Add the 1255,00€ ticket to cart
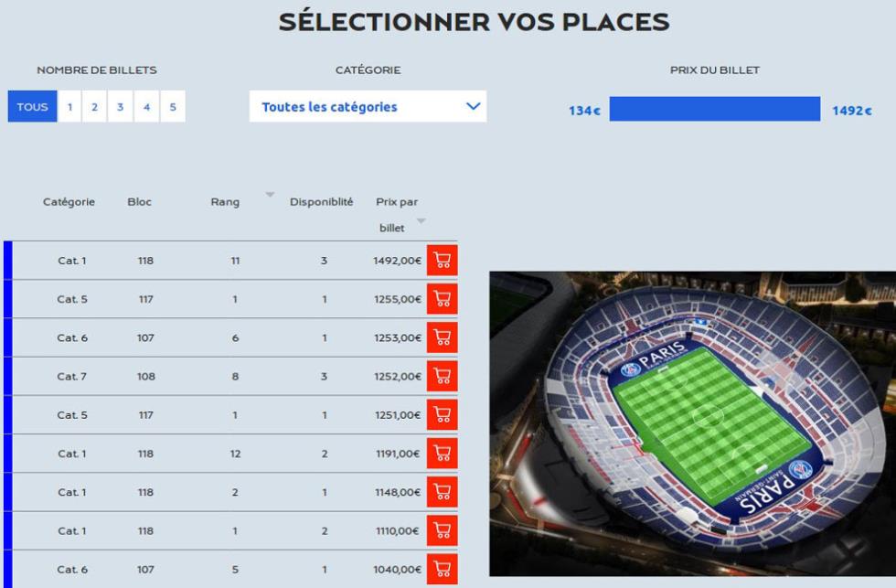Image resolution: width=896 pixels, height=588 pixels. [x=443, y=299]
